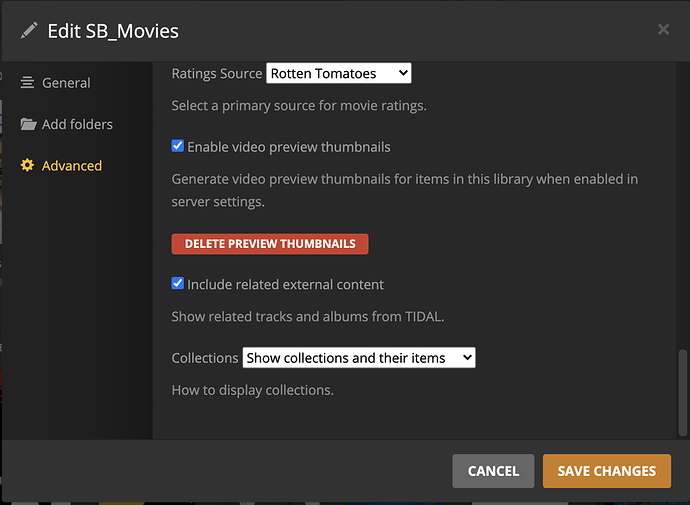Image resolution: width=690 pixels, height=505 pixels.
Task: Click the General list icon
Action: [x=28, y=83]
